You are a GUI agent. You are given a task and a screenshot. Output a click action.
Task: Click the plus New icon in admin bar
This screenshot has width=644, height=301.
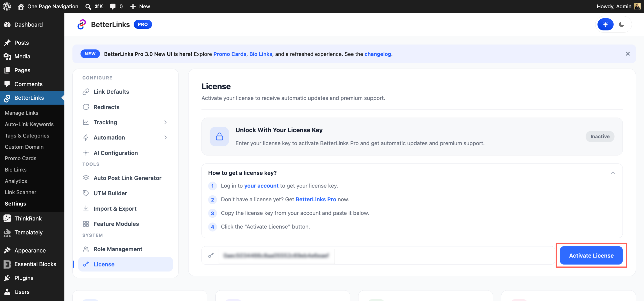(x=133, y=7)
